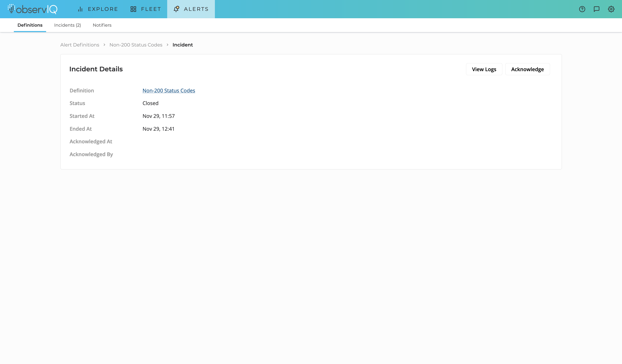Click the Incident breadcrumb label
The height and width of the screenshot is (364, 622).
tap(182, 45)
